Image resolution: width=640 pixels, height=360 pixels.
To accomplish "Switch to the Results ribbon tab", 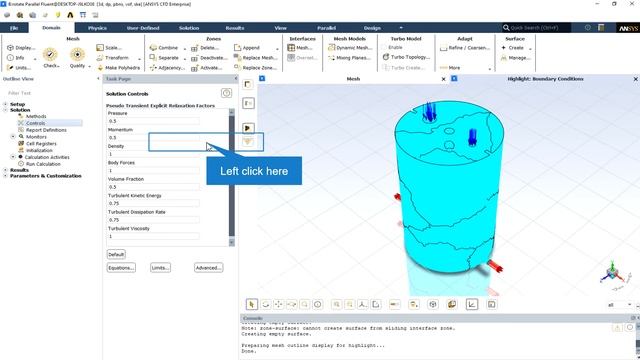I will (x=235, y=28).
